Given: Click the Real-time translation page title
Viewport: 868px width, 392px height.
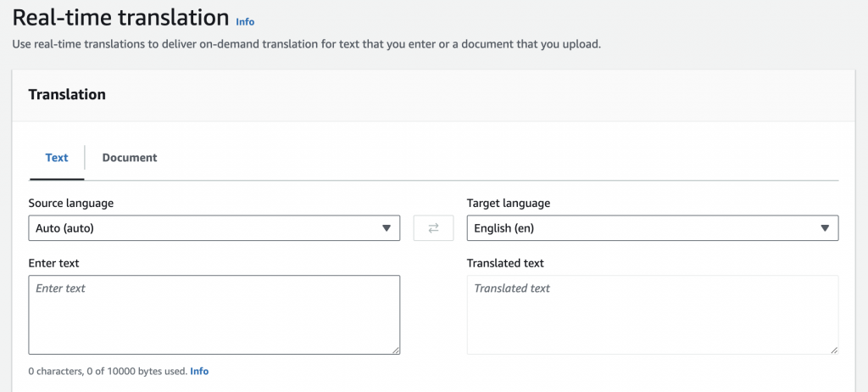Looking at the screenshot, I should [120, 18].
